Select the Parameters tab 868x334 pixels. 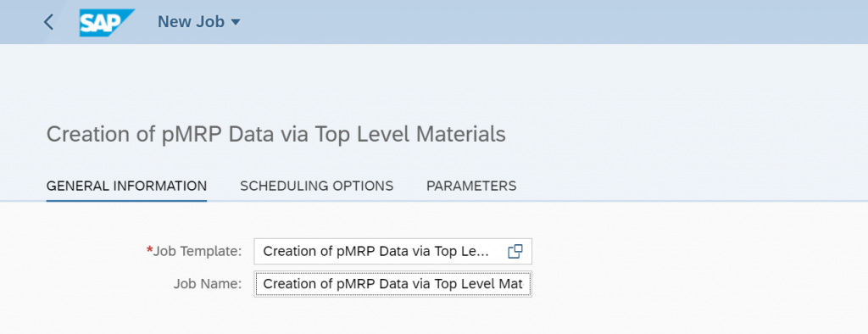point(471,186)
